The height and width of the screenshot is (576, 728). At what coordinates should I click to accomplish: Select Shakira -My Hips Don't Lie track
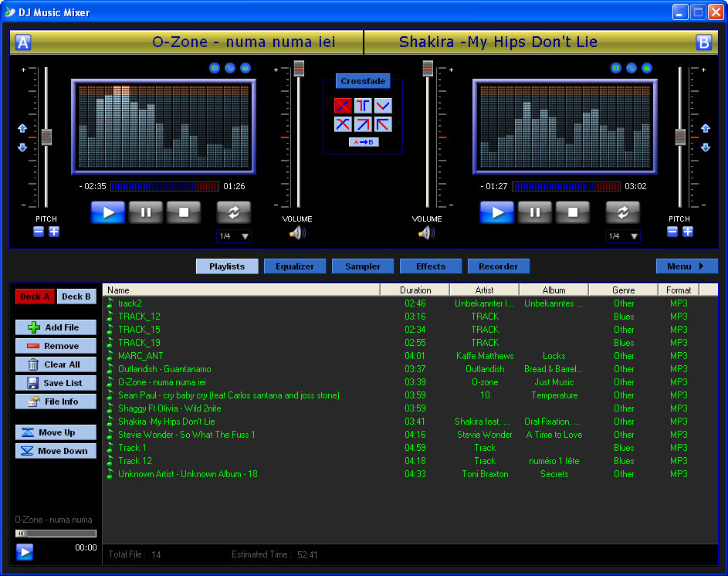point(166,422)
